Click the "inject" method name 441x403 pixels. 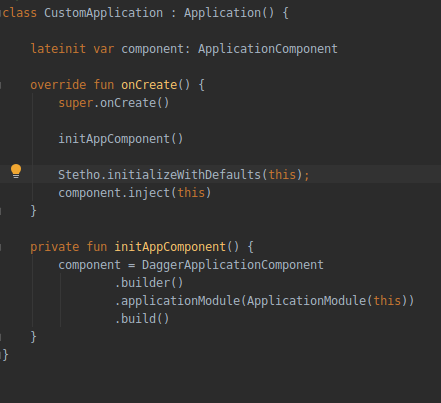[149, 193]
